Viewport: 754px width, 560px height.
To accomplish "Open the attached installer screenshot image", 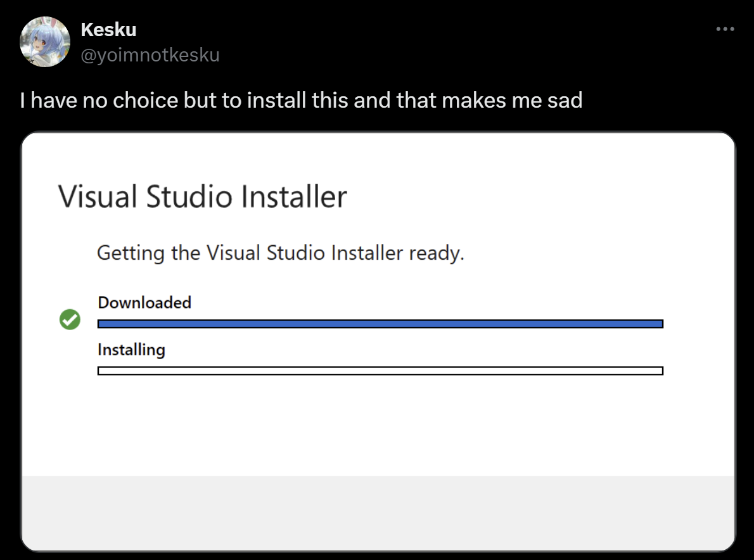I will [x=378, y=342].
